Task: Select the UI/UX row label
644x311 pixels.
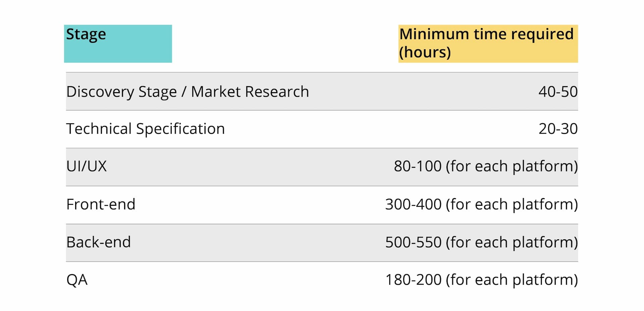Action: pos(87,166)
